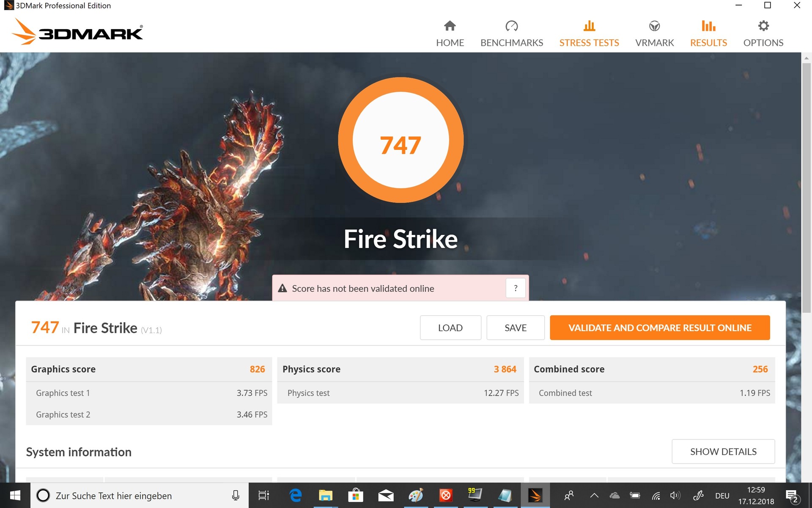Select the Combined score value 256
Viewport: 812px width, 508px height.
[760, 369]
